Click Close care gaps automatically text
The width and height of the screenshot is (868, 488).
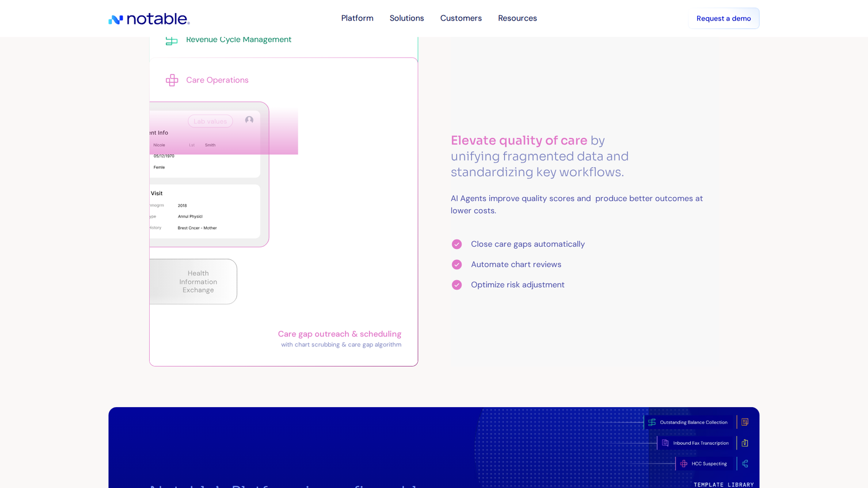coord(528,244)
